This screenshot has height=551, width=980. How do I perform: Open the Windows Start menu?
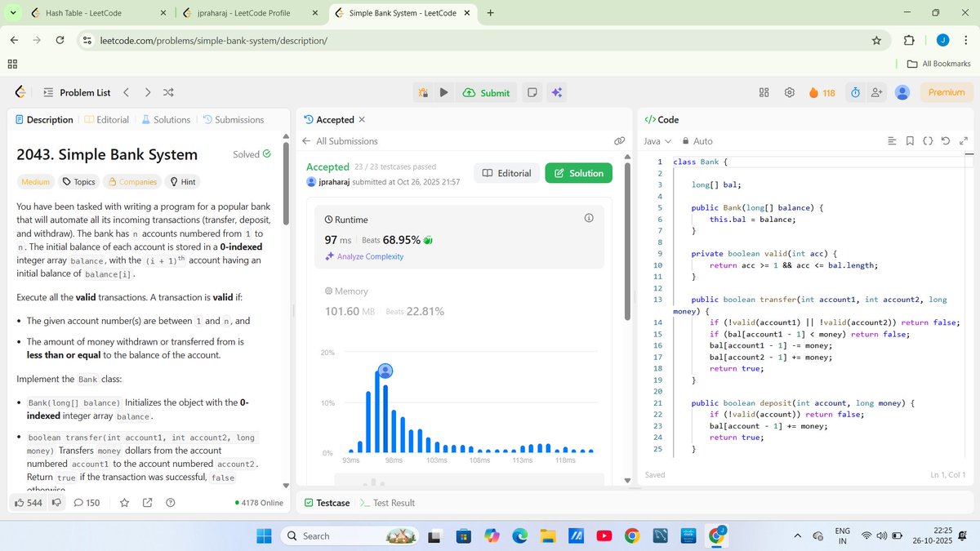coord(264,535)
